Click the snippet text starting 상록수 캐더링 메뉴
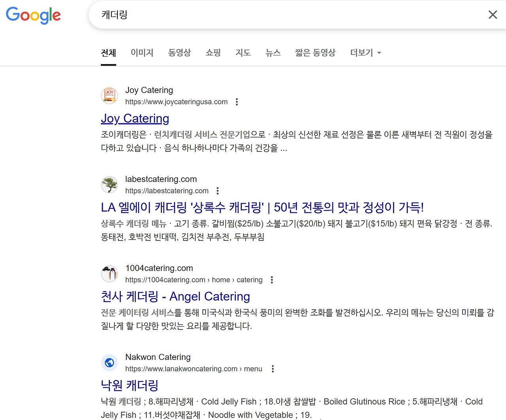Viewport: 506px width, 420px height. click(296, 230)
